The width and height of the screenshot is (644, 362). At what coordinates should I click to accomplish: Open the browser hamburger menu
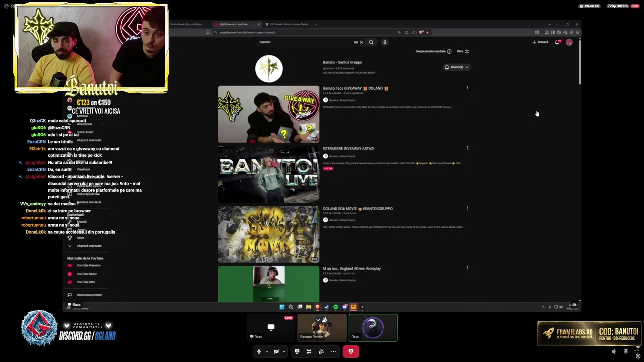[577, 32]
